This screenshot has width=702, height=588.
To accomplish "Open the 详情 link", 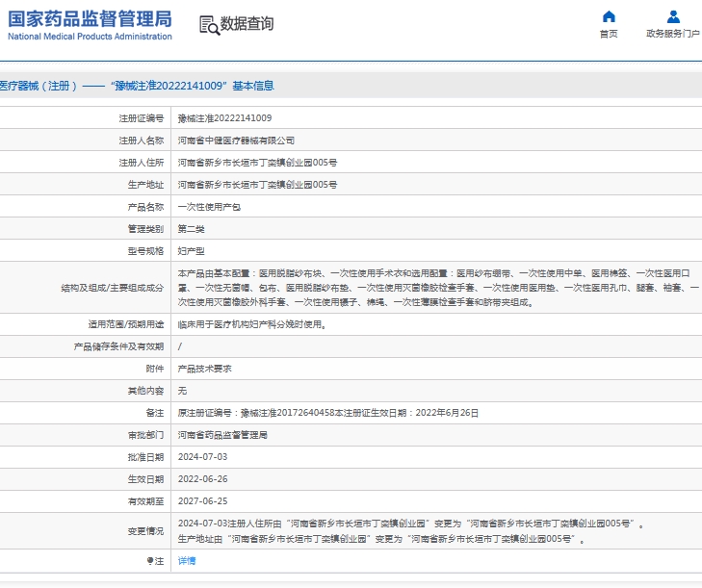I will coord(187,561).
